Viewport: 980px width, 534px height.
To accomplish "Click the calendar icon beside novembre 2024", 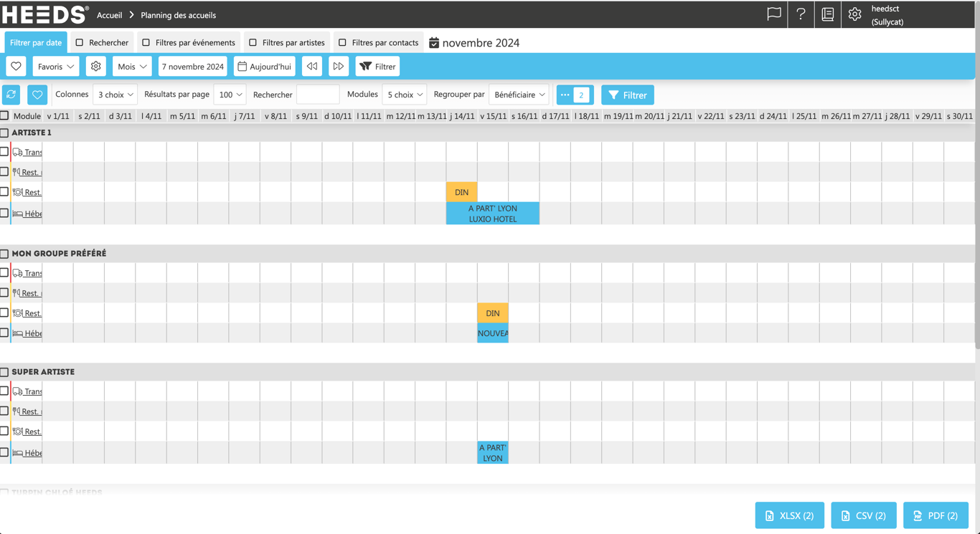I will 434,43.
